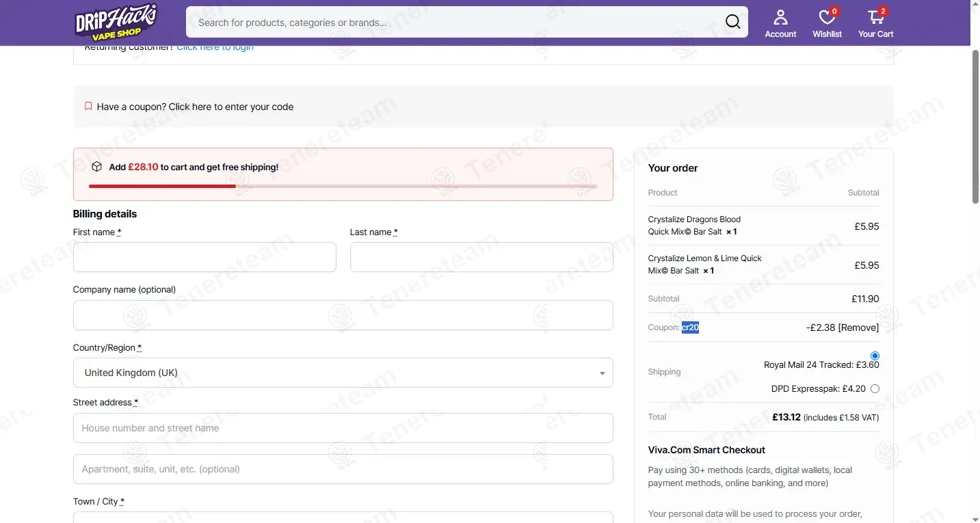Click the Country/Region dropdown arrow
The height and width of the screenshot is (523, 980).
pyautogui.click(x=602, y=374)
